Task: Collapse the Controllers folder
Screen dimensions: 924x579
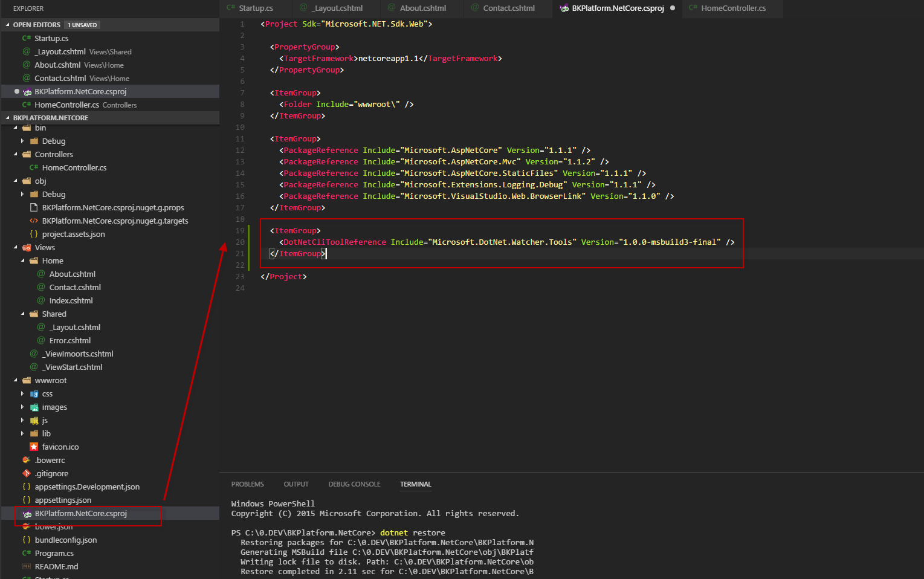Action: [16, 154]
